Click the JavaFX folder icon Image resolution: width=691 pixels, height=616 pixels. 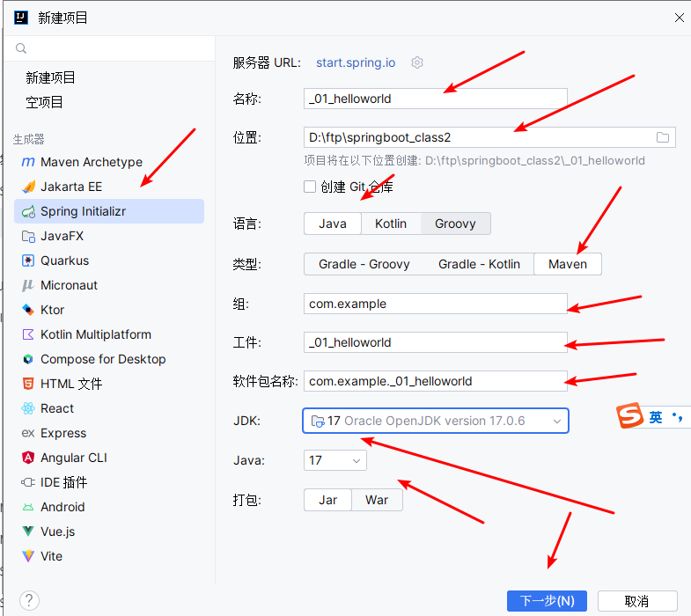coord(28,236)
